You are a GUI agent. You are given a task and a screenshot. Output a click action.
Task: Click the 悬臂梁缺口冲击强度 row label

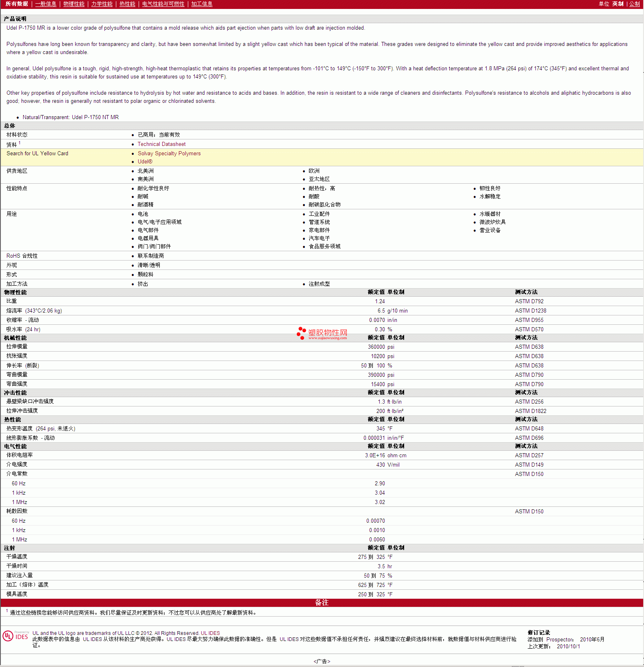[30, 402]
